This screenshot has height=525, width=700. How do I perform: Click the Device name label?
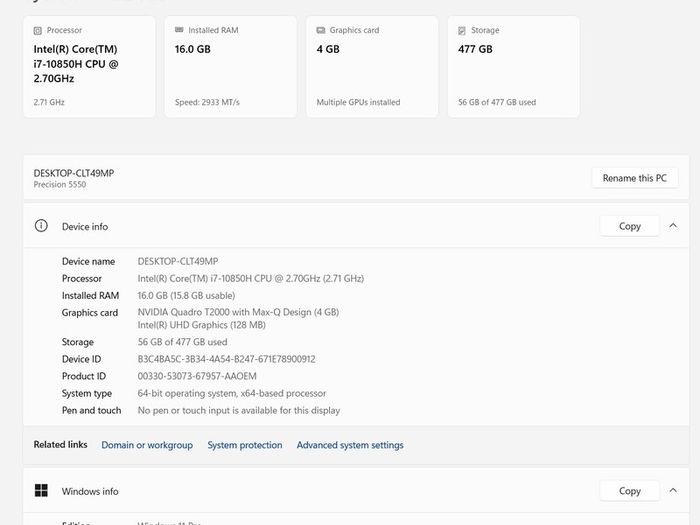tap(88, 262)
